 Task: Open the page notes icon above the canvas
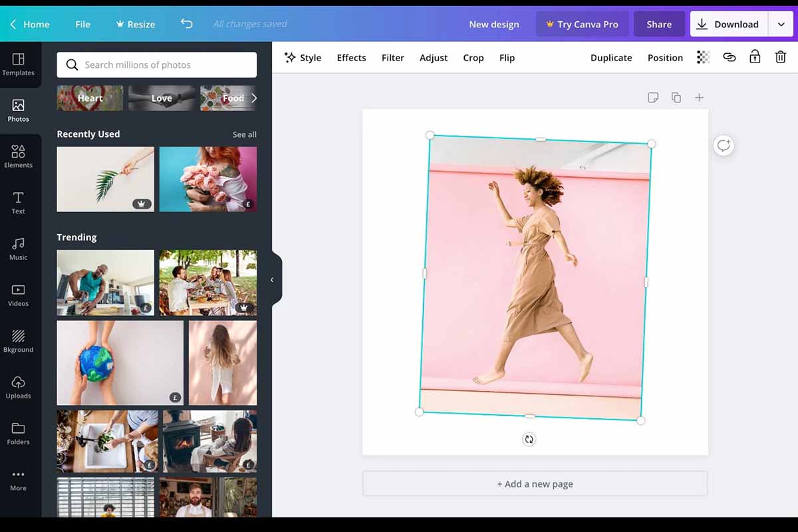[653, 98]
